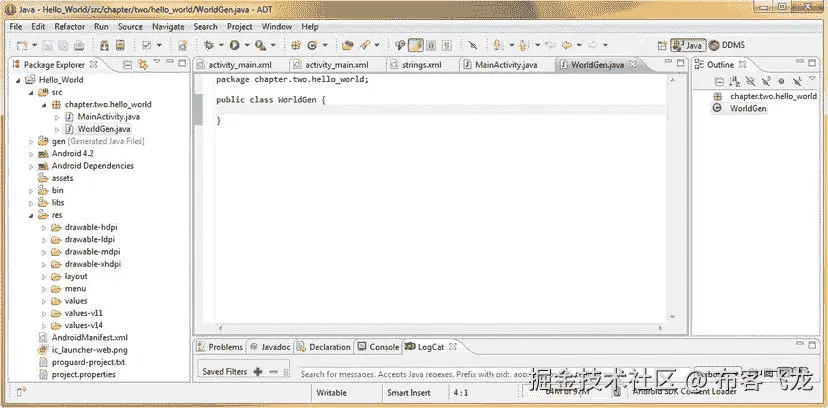Toggle the pin/skip breakpoints toolbar icon
Screen dimensions: 828x408
(473, 45)
